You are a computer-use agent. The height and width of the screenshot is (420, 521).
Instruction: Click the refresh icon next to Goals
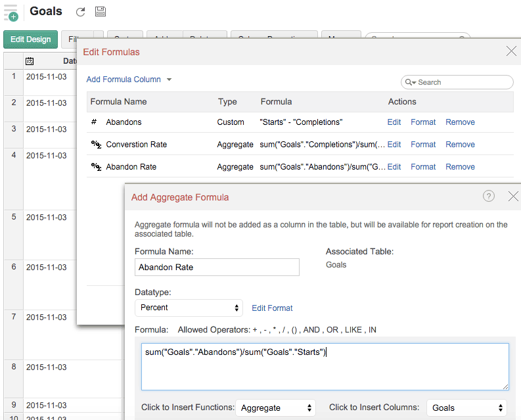click(x=81, y=12)
